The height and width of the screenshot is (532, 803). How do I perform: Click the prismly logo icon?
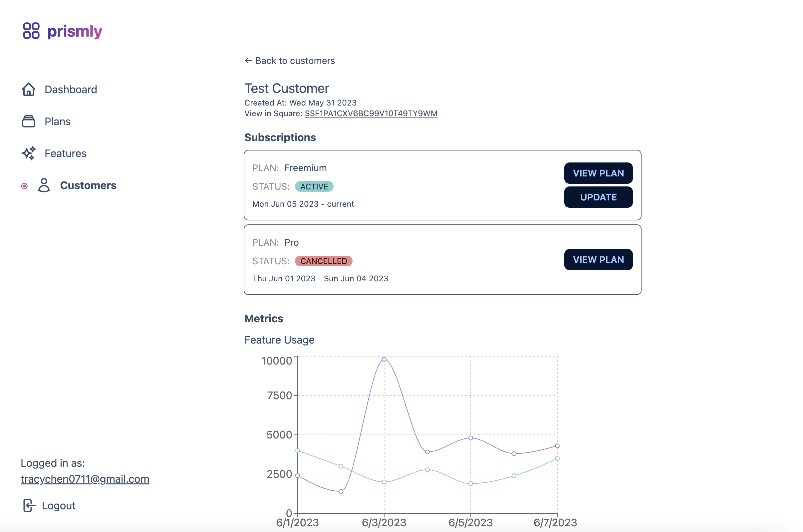[31, 31]
